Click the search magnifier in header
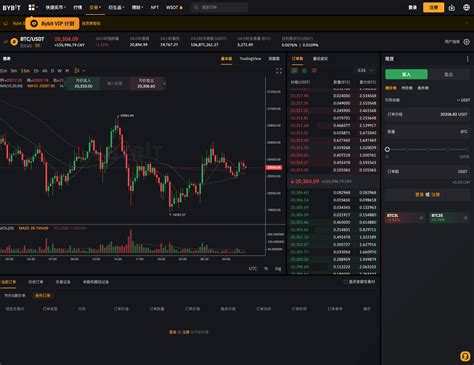 tap(196, 7)
